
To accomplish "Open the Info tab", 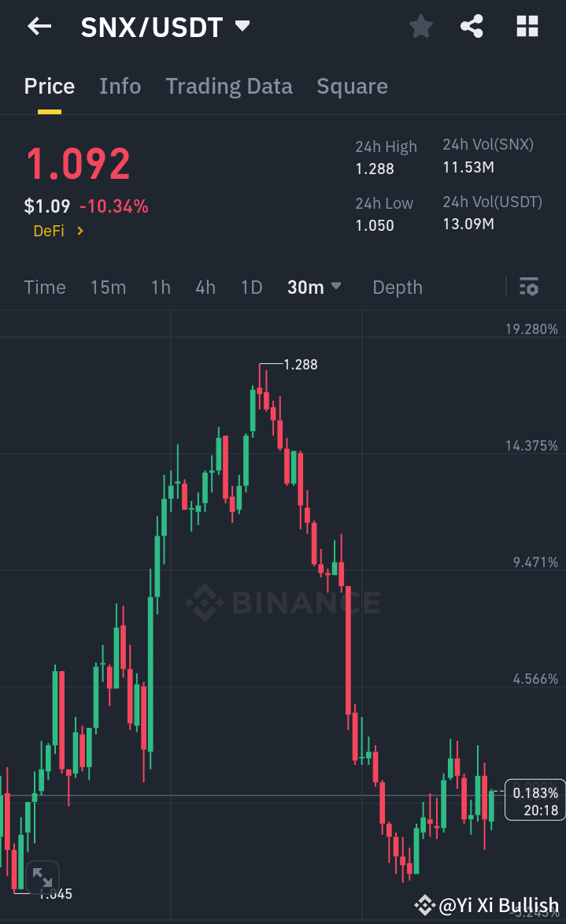I will (120, 86).
